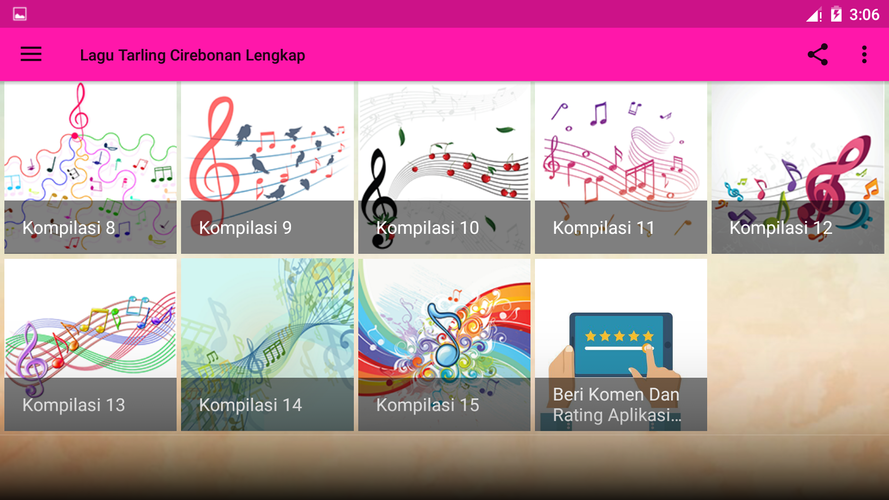Click the 3:06 clock in status bar
889x500 pixels.
pos(864,14)
